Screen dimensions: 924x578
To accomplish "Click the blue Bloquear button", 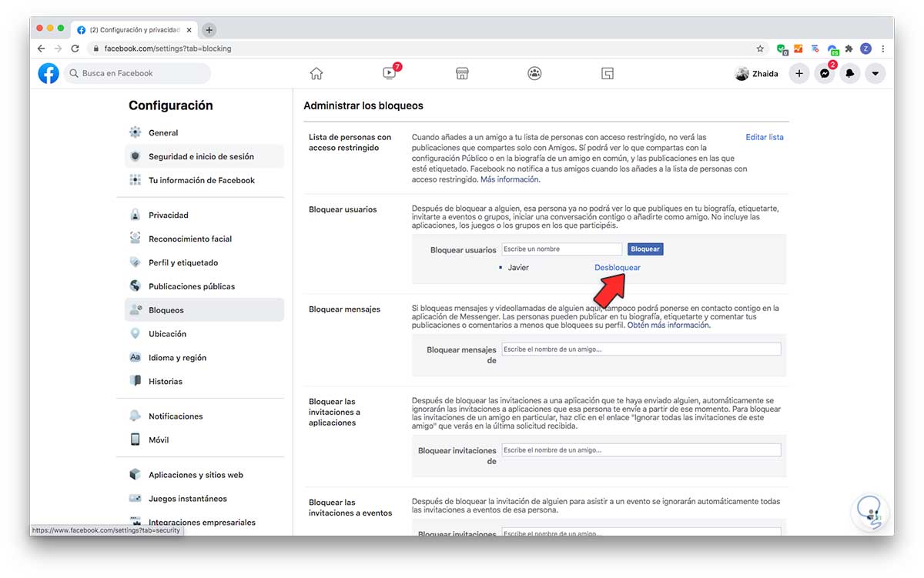I will tap(645, 249).
